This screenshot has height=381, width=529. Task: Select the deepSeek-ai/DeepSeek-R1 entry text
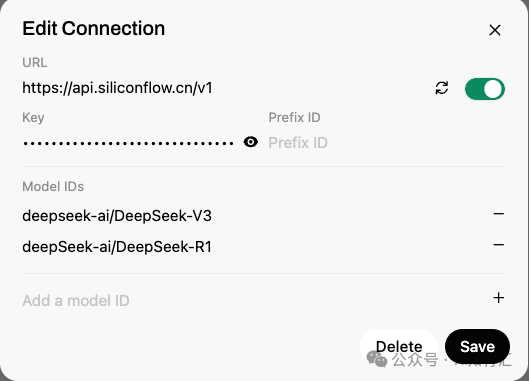tap(117, 247)
